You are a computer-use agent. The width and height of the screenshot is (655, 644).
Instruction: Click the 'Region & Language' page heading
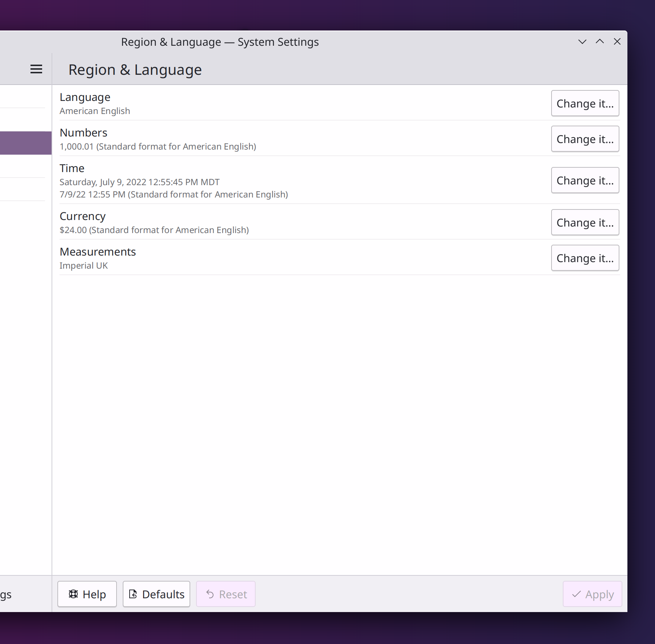[135, 70]
